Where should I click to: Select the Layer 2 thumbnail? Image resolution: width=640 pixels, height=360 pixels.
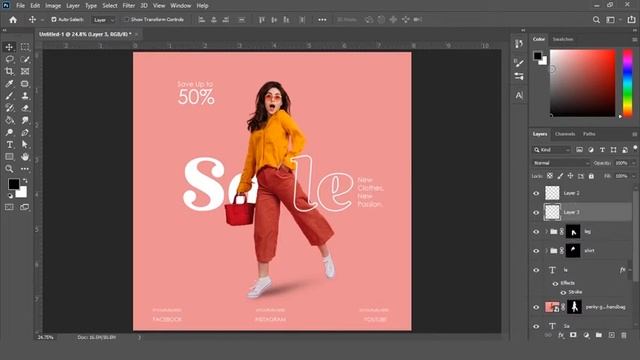click(552, 193)
